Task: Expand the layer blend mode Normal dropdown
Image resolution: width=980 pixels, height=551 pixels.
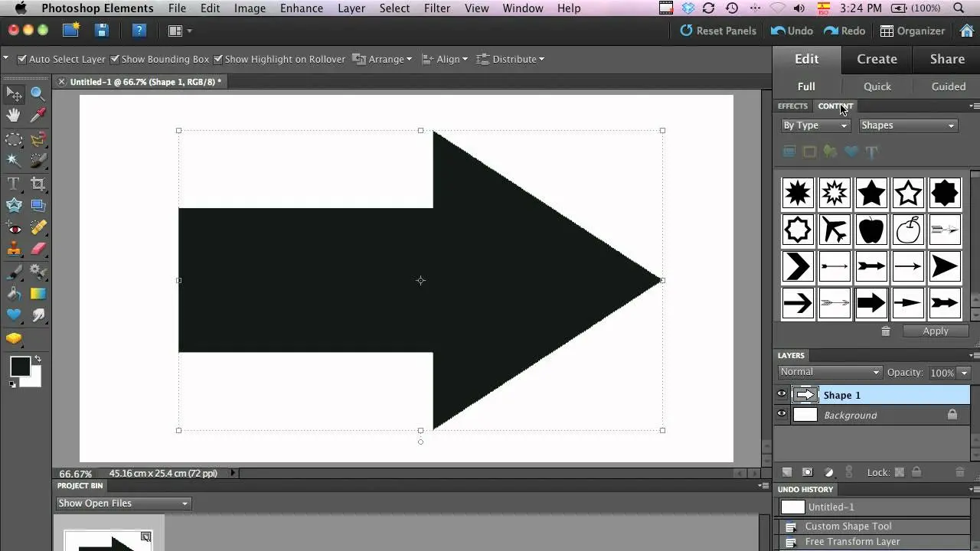Action: [x=830, y=372]
